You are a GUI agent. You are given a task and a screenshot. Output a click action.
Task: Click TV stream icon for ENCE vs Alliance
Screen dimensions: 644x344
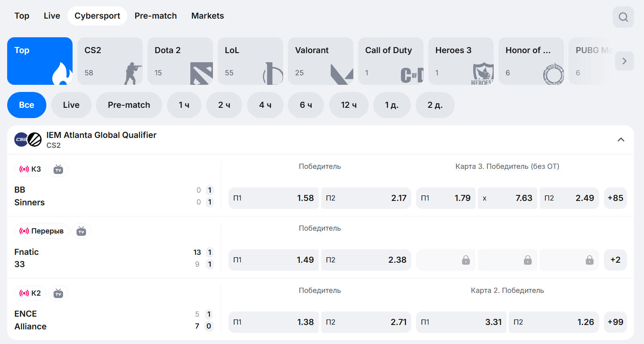pyautogui.click(x=58, y=293)
